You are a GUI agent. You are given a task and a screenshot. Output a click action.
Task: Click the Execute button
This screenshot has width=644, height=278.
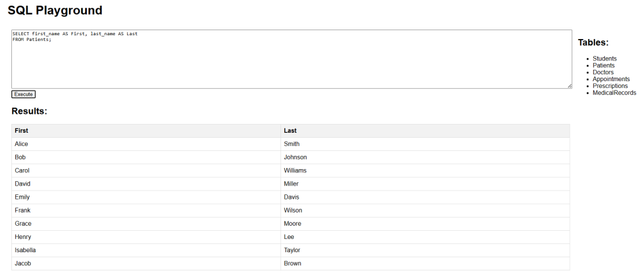pos(23,94)
